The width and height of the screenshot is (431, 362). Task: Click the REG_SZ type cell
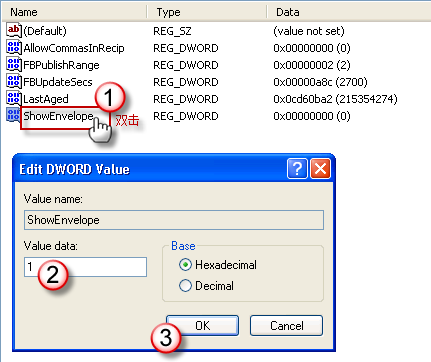point(172,31)
